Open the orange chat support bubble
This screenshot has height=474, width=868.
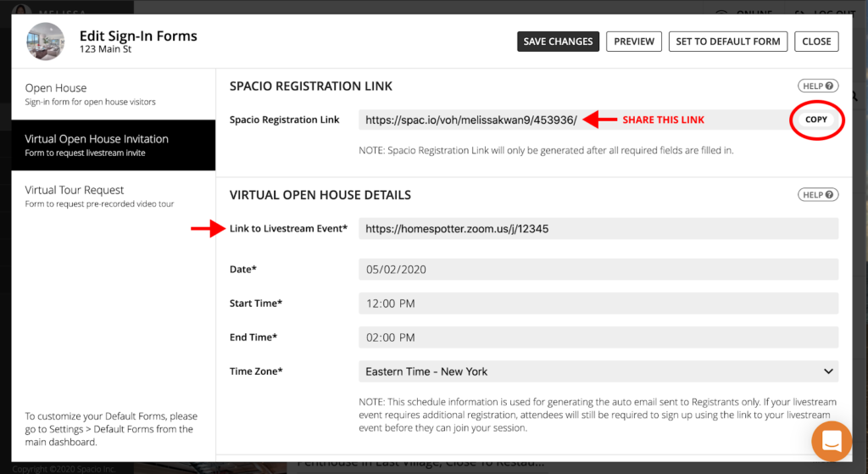(x=831, y=441)
